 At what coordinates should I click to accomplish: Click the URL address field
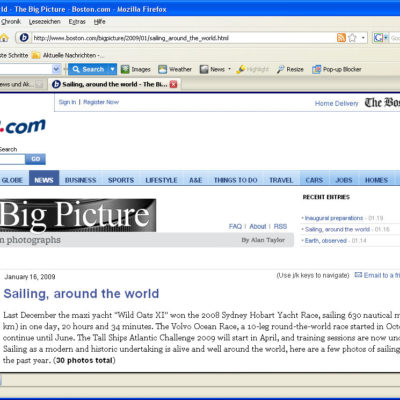[183, 38]
